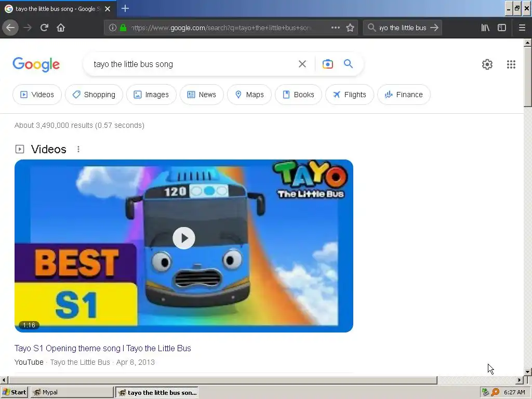Open page actions three-dot menu
Screen dimensions: 532x399
(335, 28)
